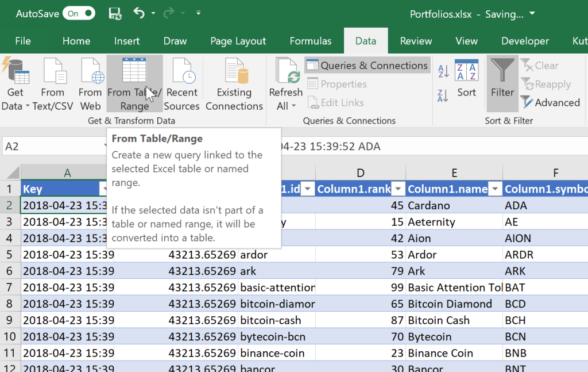This screenshot has width=588, height=372.
Task: Click the Redo arrow icon
Action: (x=169, y=13)
